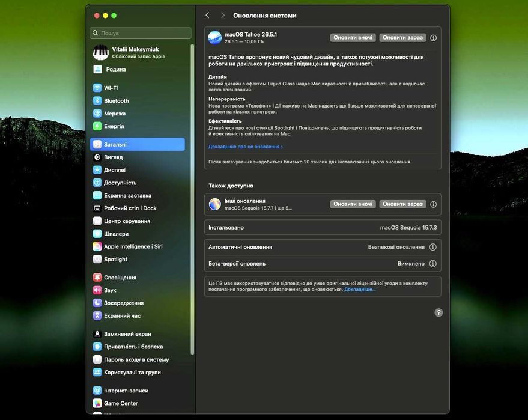Viewport: 528px width, 420px height.
Task: Go forward with right chevron
Action: [x=223, y=16]
